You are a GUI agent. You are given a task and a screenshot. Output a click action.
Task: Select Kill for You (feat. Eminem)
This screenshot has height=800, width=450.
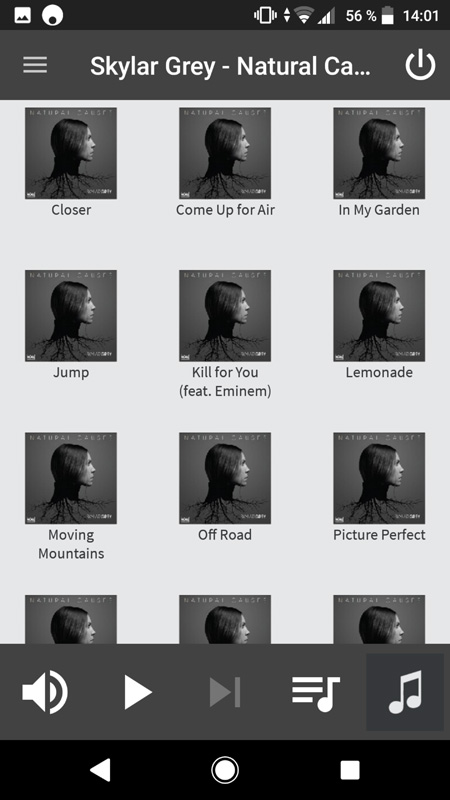(x=225, y=382)
